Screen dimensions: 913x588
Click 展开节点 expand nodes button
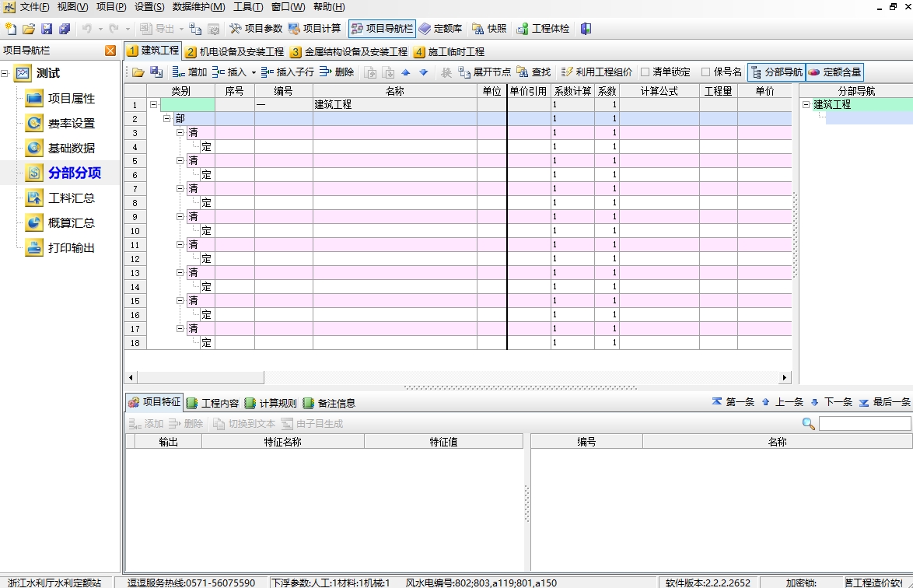point(484,72)
